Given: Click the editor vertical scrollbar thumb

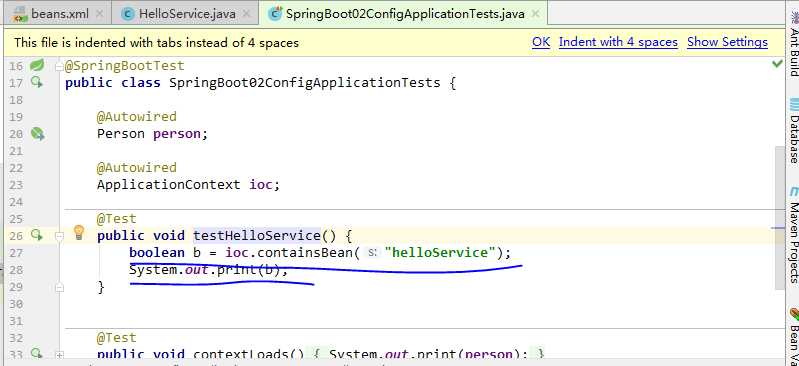Looking at the screenshot, I should coord(780,218).
